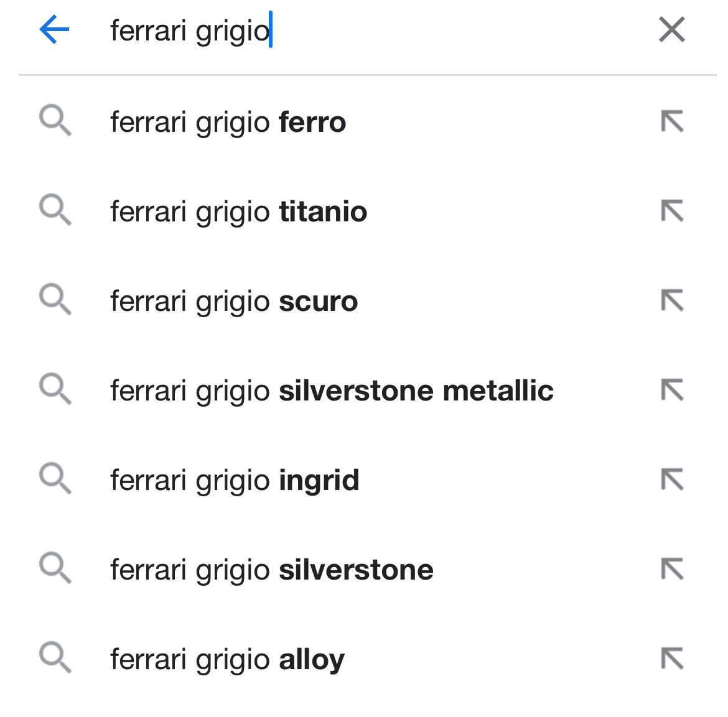The image size is (728, 717).
Task: Tap the blue back arrow
Action: (54, 30)
